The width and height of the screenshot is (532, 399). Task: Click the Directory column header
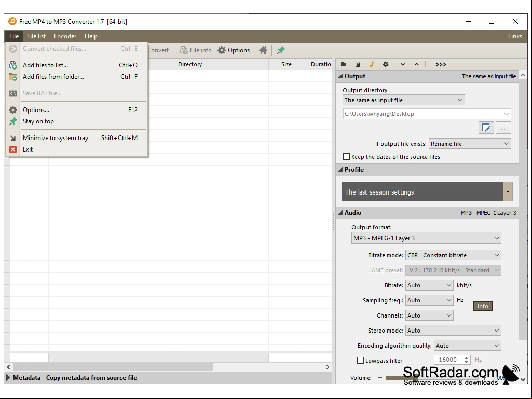[x=222, y=64]
